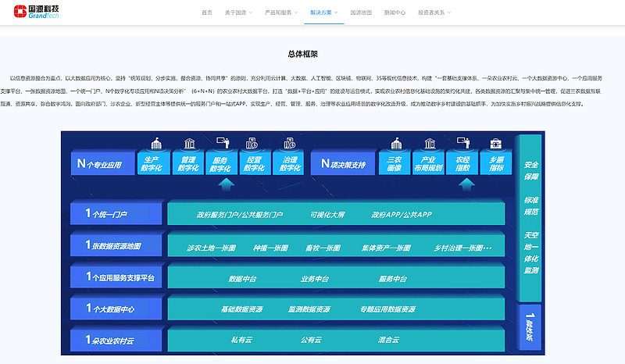This screenshot has height=364, width=625.
Task: Click the 混合云 text
Action: (388, 340)
